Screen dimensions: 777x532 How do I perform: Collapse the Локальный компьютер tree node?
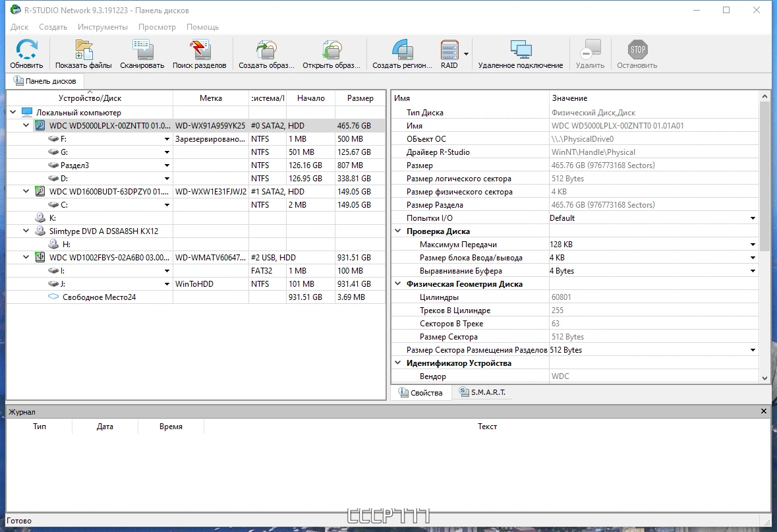click(13, 112)
